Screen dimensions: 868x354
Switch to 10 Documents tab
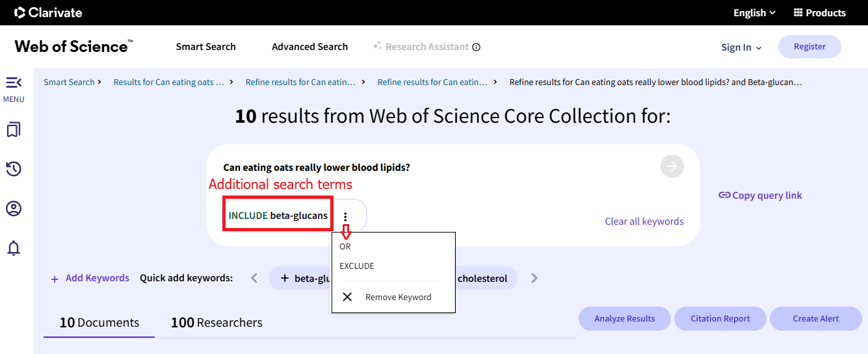[x=99, y=322]
